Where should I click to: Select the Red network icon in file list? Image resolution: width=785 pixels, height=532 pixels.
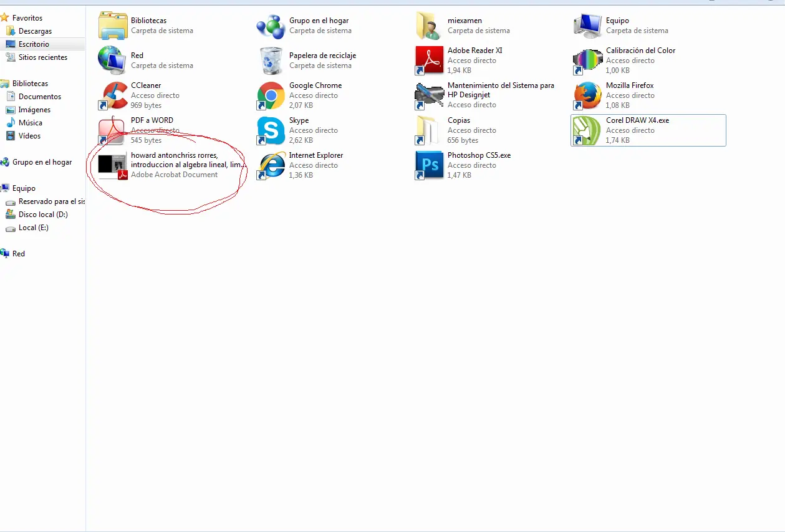[x=113, y=60]
